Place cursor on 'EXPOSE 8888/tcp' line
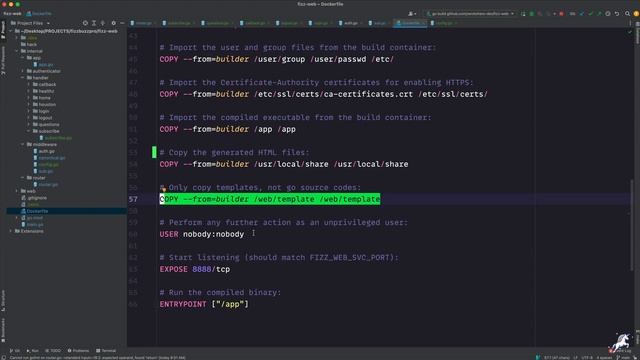 pos(195,269)
